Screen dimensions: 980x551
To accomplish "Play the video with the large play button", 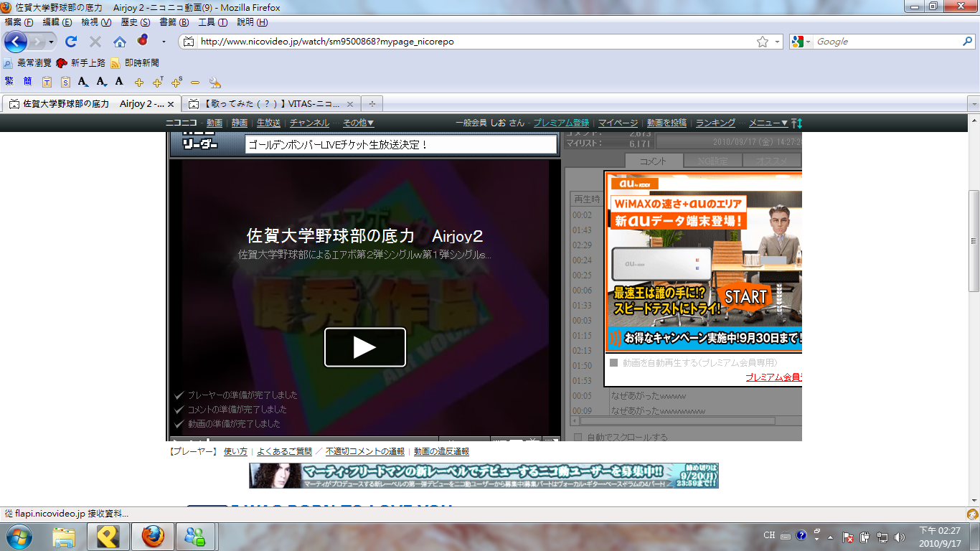I will (x=365, y=347).
